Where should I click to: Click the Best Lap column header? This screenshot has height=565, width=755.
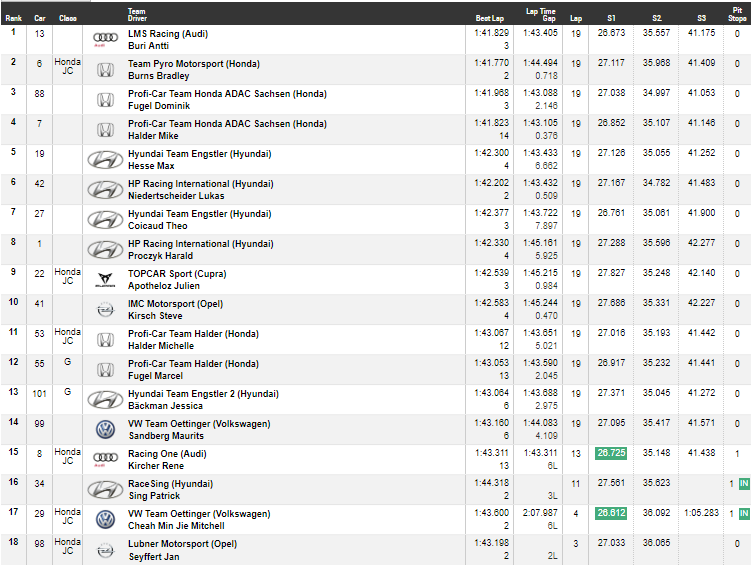pos(490,18)
